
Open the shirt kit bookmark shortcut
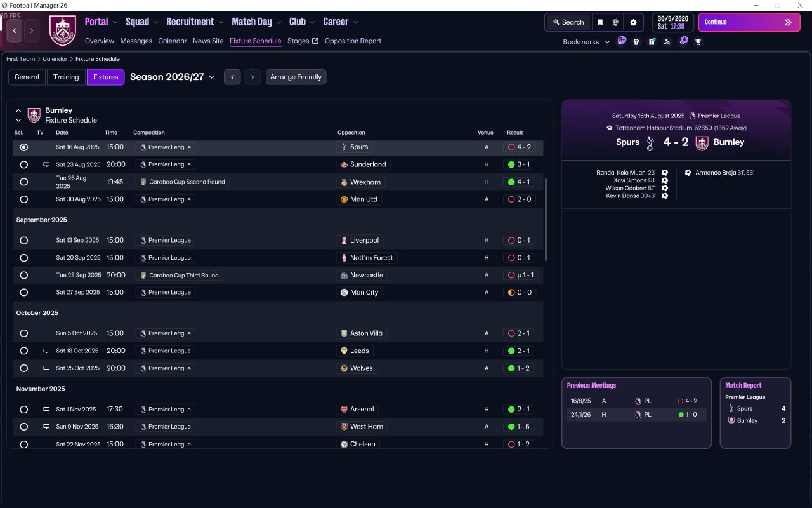pyautogui.click(x=636, y=42)
